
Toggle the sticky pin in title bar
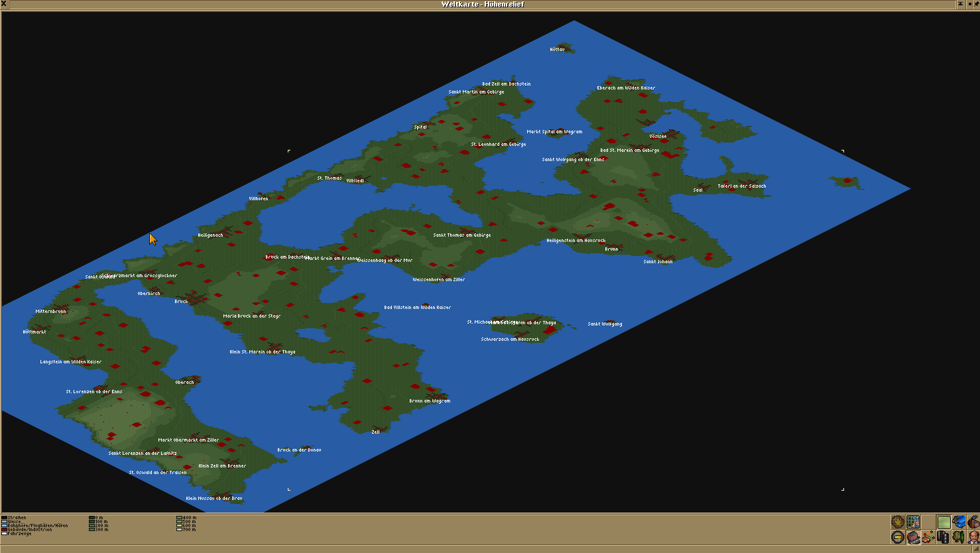(975, 4)
